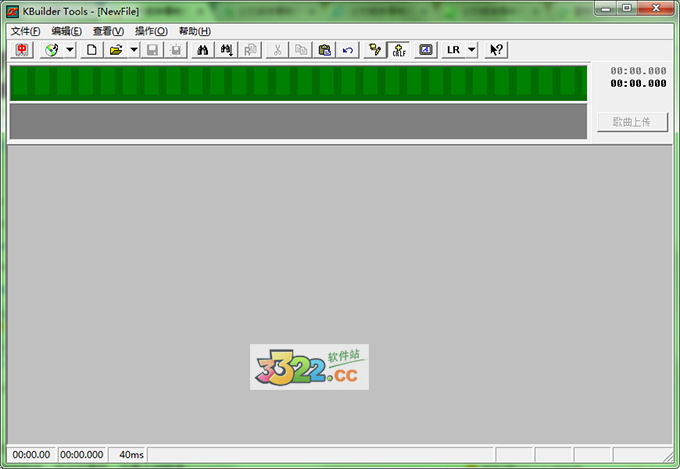Expand the dropdown arrow beside LR
This screenshot has width=680, height=469.
[x=471, y=50]
